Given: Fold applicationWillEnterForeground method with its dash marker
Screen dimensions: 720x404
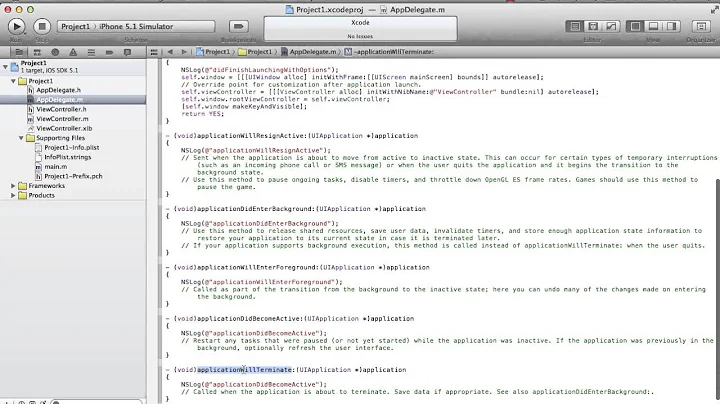Looking at the screenshot, I should (x=168, y=267).
